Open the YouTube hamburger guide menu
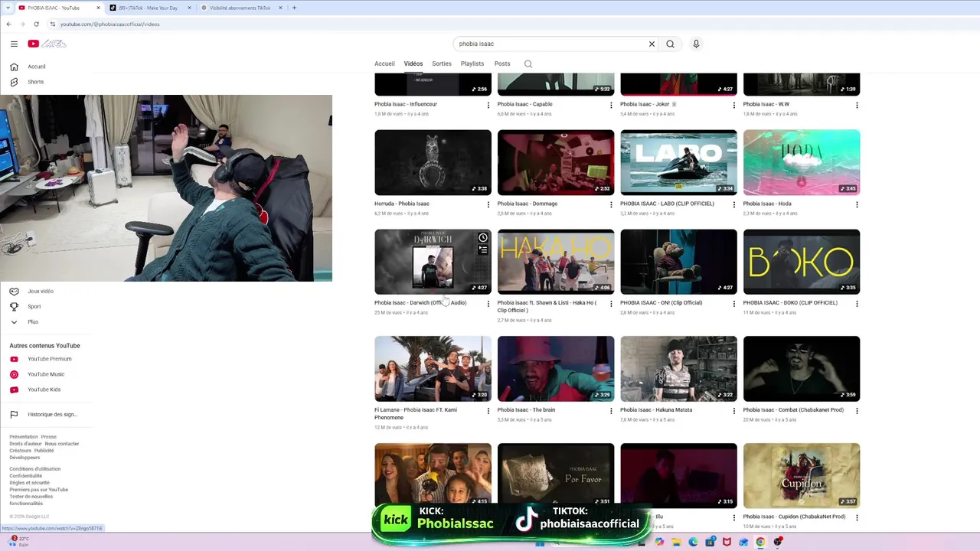This screenshot has width=980, height=551. coord(14,44)
